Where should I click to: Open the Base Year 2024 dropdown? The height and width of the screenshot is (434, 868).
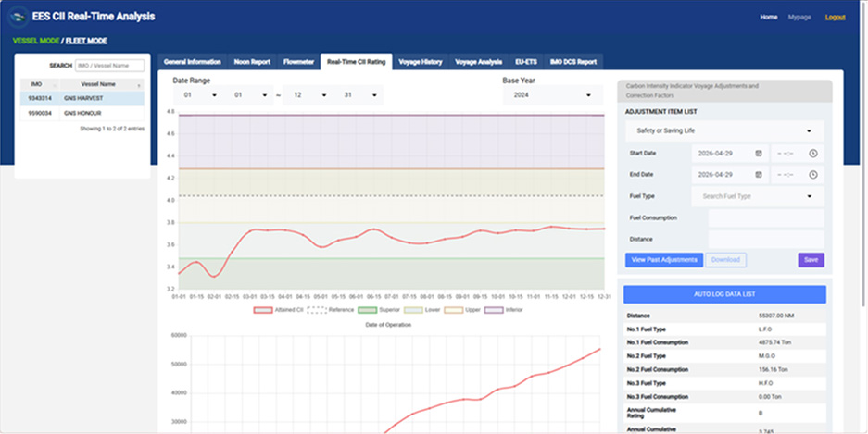(x=552, y=95)
